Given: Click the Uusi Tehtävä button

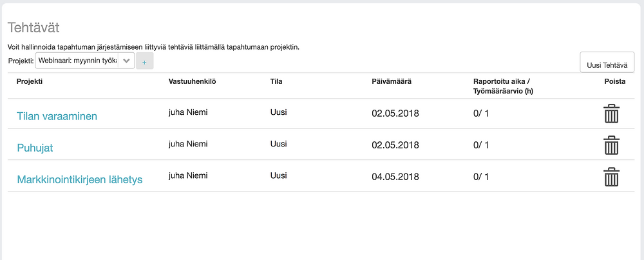Looking at the screenshot, I should pos(607,65).
